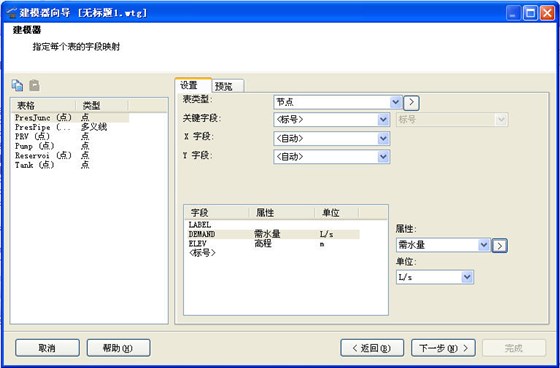Click the 表格 column header
The height and width of the screenshot is (368, 560).
click(44, 105)
